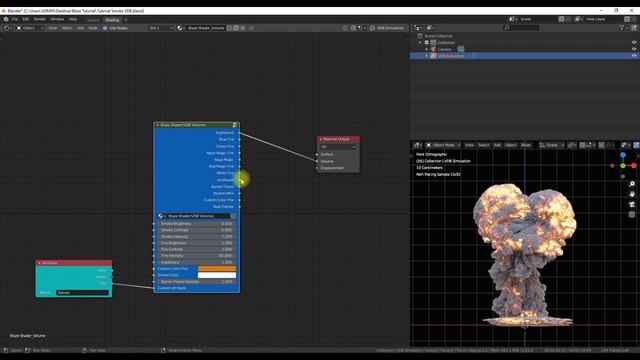Duplicate the material with new-copy icon
The height and width of the screenshot is (360, 640).
point(236,28)
